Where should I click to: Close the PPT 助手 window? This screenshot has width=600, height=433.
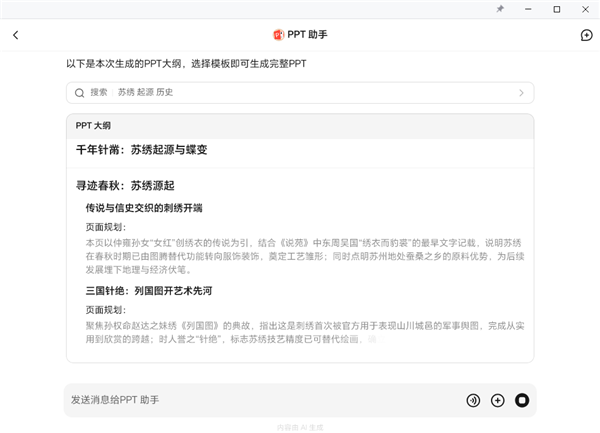coord(585,9)
